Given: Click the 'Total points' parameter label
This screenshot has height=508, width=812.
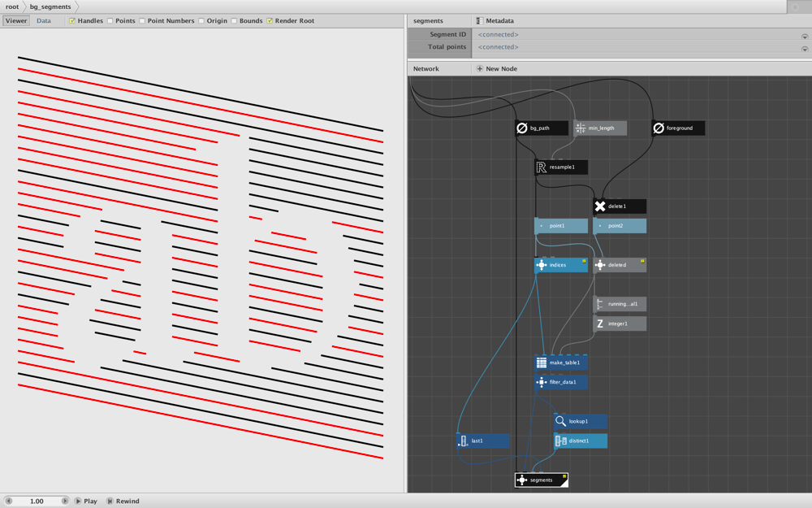Looking at the screenshot, I should tap(447, 46).
